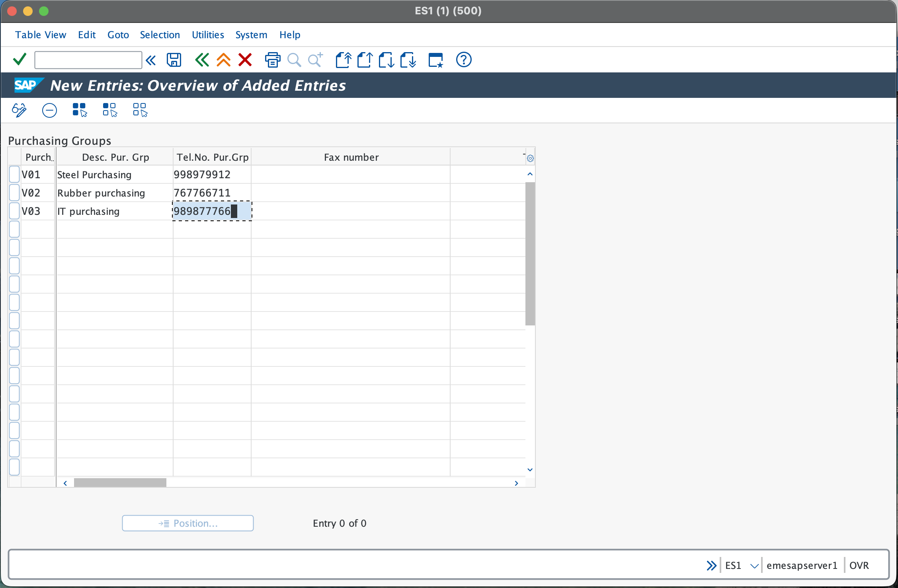Click macOS green maximize window button
This screenshot has height=588, width=898.
coord(44,11)
